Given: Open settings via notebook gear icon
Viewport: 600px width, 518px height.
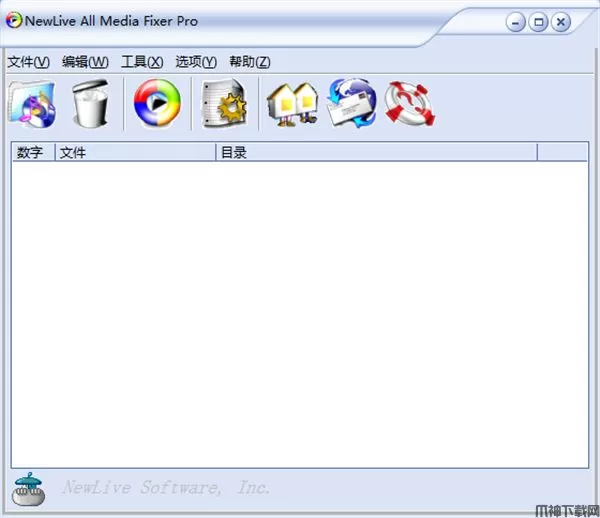Looking at the screenshot, I should tap(224, 103).
